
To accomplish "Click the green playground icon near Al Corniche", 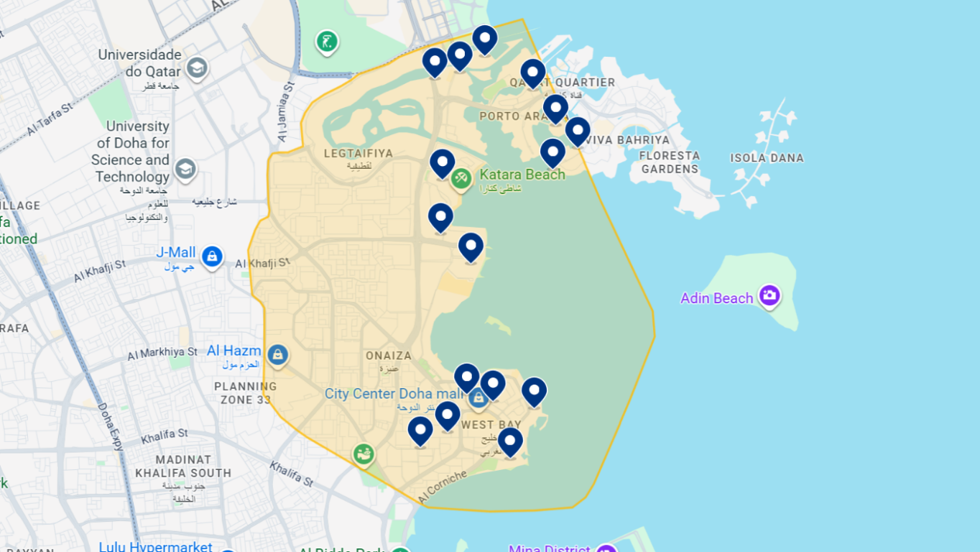I will [364, 453].
